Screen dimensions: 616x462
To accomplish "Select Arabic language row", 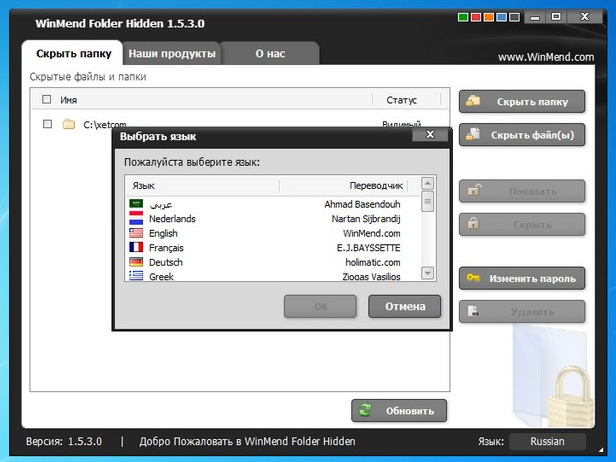I will (x=272, y=204).
